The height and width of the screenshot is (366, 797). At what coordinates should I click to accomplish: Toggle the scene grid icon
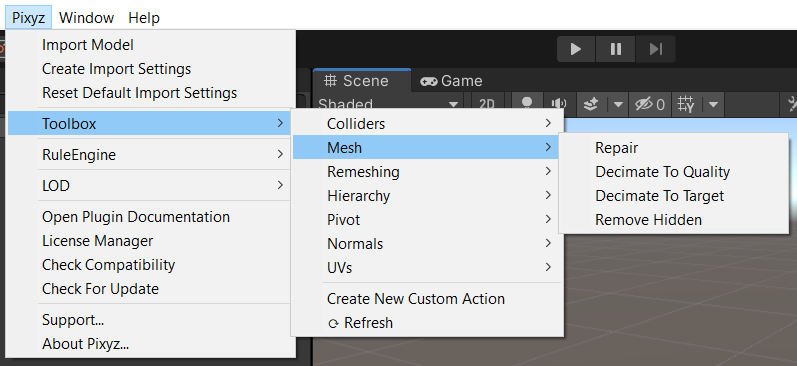[686, 105]
